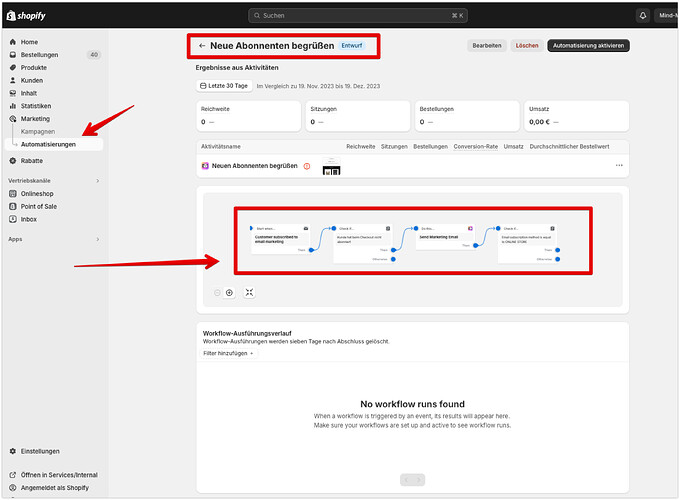Viewport: 679px width, 500px height.
Task: Zoom in on the workflow canvas
Action: (x=230, y=293)
